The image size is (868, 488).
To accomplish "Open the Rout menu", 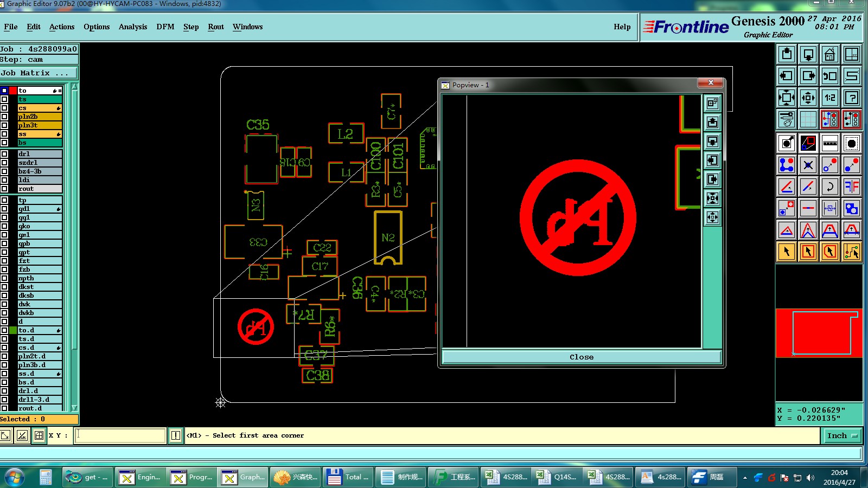I will pyautogui.click(x=216, y=27).
